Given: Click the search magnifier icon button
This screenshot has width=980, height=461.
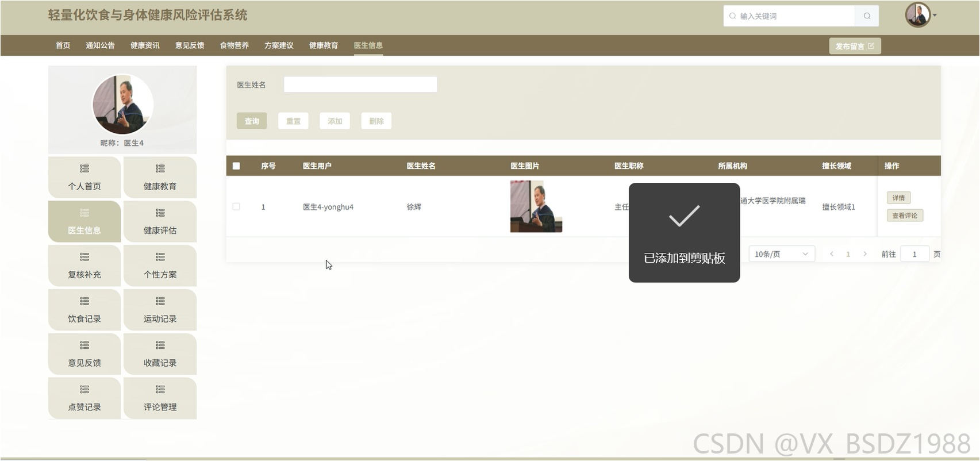Looking at the screenshot, I should click(867, 16).
